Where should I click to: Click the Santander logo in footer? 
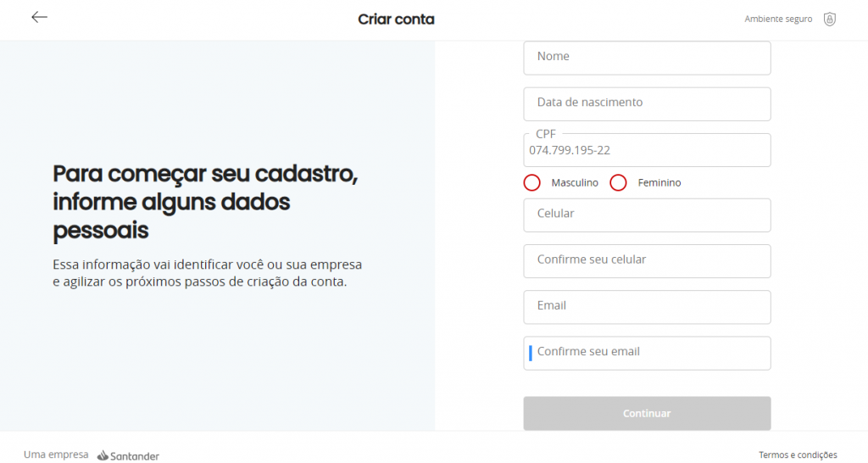point(128,455)
